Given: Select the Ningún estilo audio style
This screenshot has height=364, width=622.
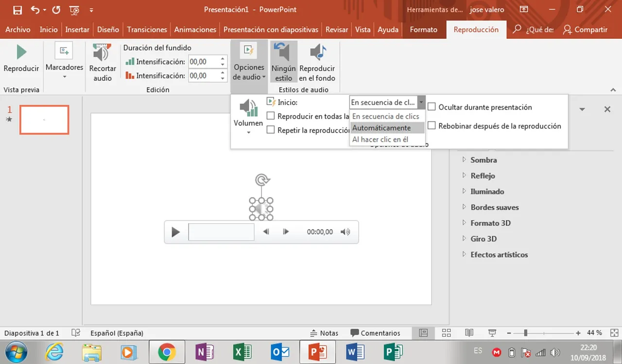Looking at the screenshot, I should point(284,62).
